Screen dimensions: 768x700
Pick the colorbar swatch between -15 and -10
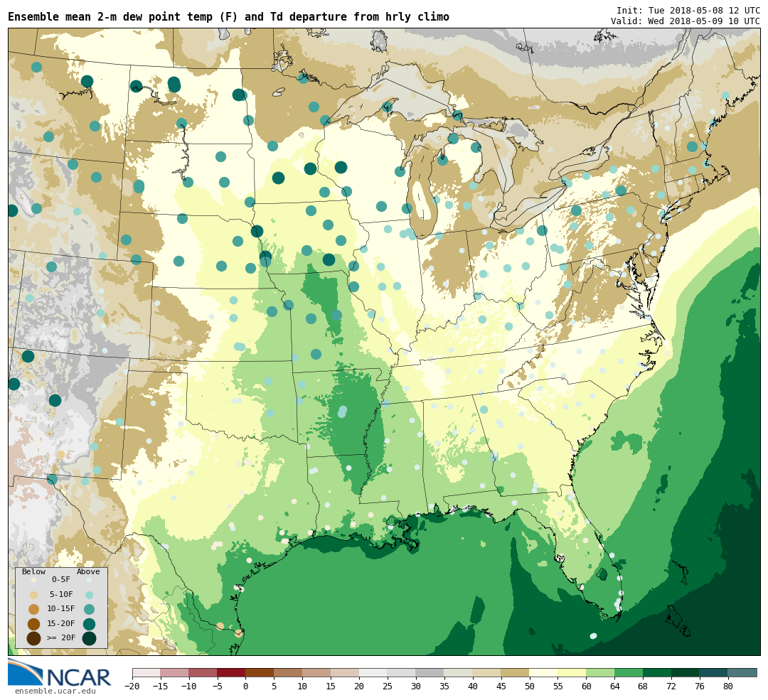(175, 672)
